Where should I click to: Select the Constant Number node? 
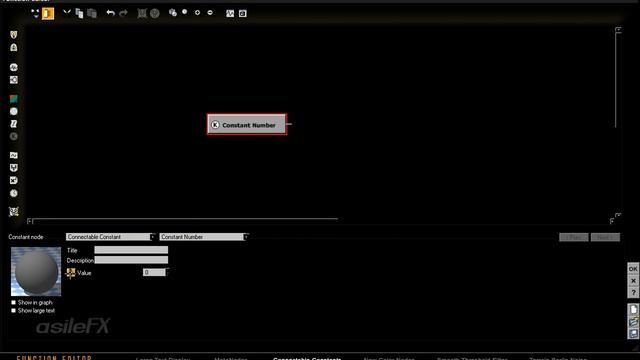pyautogui.click(x=247, y=124)
